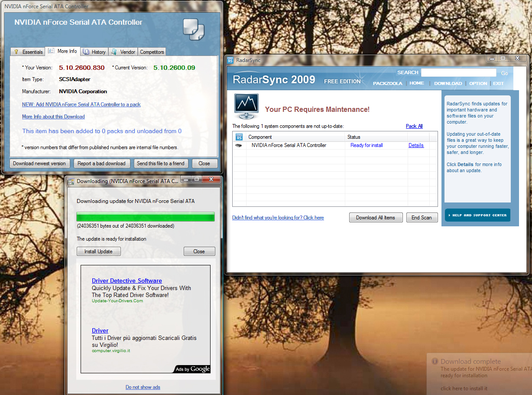Viewport: 532px width, 395px height.
Task: Select the NVIDIA nForce Serial ATA Controller row text
Action: [289, 145]
